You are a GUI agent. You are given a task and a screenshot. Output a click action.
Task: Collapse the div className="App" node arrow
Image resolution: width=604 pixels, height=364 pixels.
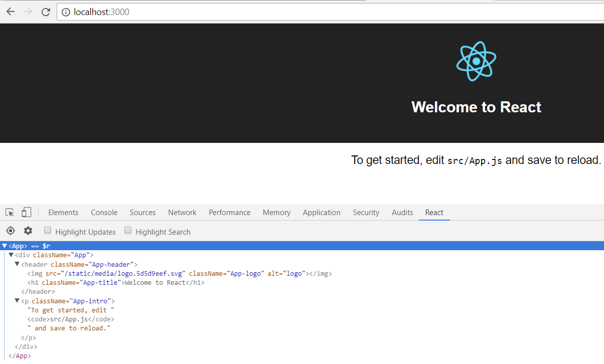tap(11, 255)
